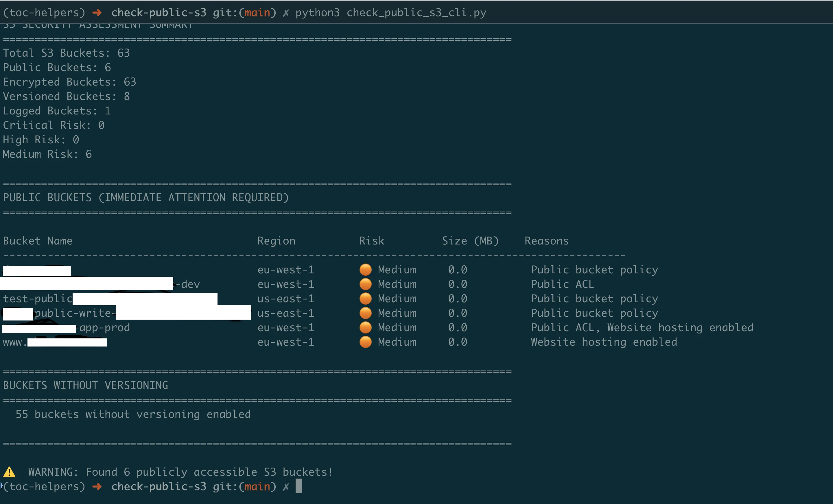833x504 pixels.
Task: Click the Size (MB) column header
Action: (x=470, y=241)
